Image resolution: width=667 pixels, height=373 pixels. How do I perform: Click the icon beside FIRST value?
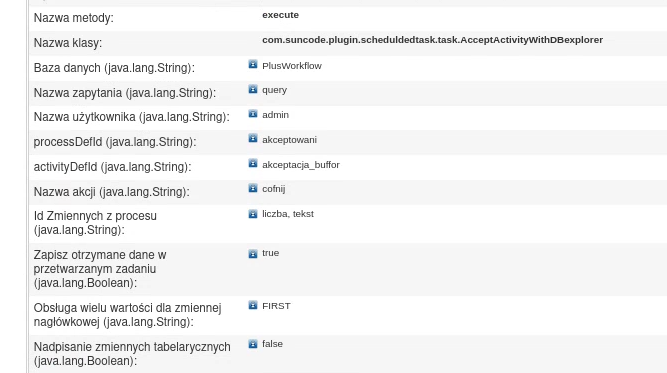pos(253,305)
